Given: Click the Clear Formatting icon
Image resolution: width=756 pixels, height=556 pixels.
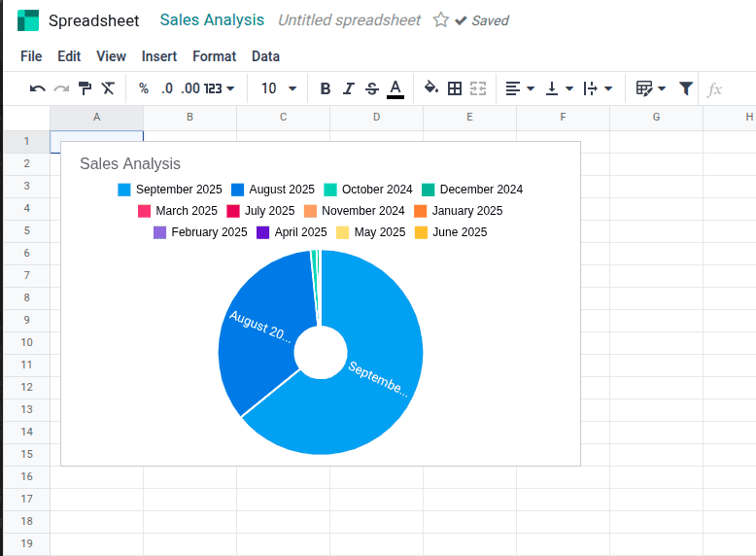Looking at the screenshot, I should (x=108, y=88).
